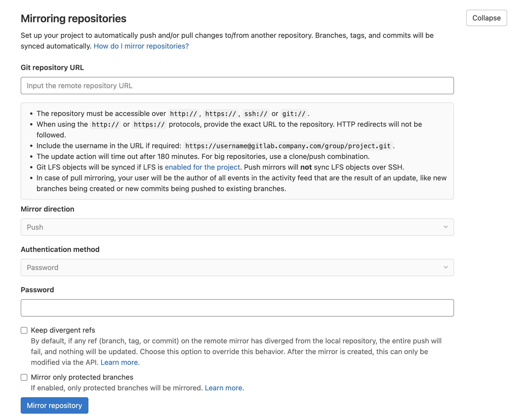Image resolution: width=513 pixels, height=420 pixels.
Task: Click the 'Keep divergent refs' label text
Action: pyautogui.click(x=63, y=330)
